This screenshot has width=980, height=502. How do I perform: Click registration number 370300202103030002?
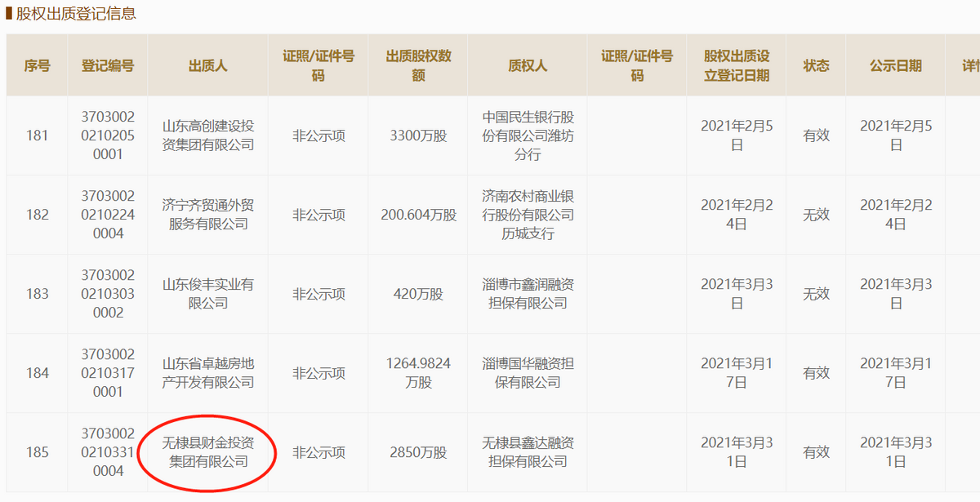click(108, 294)
